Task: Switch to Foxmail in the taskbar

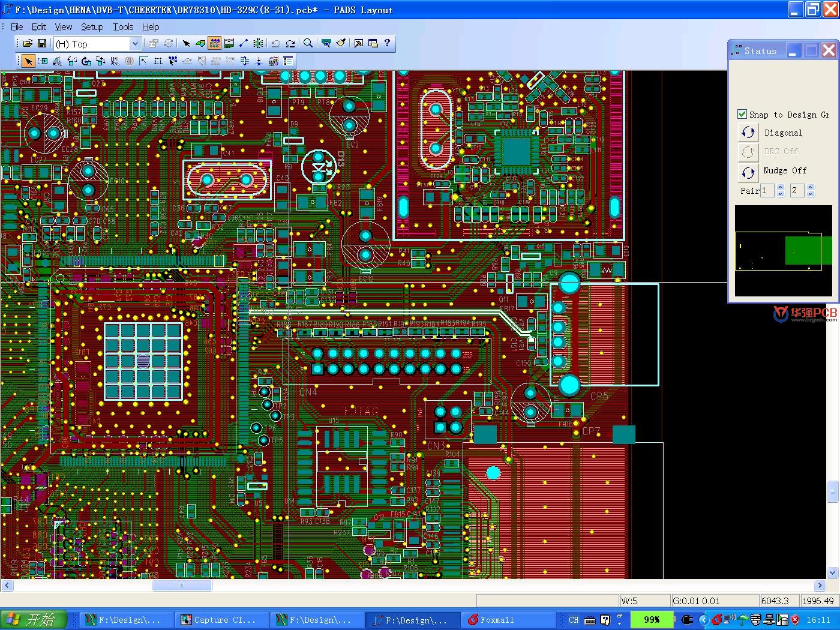Action: coord(497,620)
